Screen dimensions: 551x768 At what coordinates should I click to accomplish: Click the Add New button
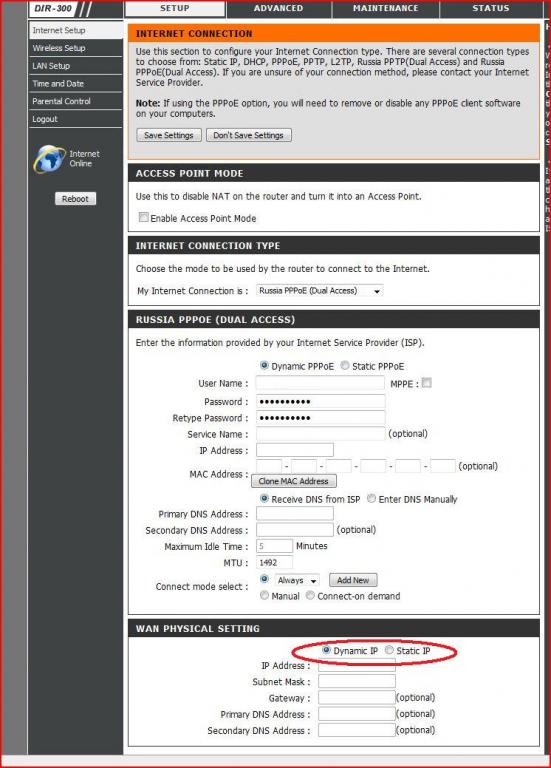[353, 580]
